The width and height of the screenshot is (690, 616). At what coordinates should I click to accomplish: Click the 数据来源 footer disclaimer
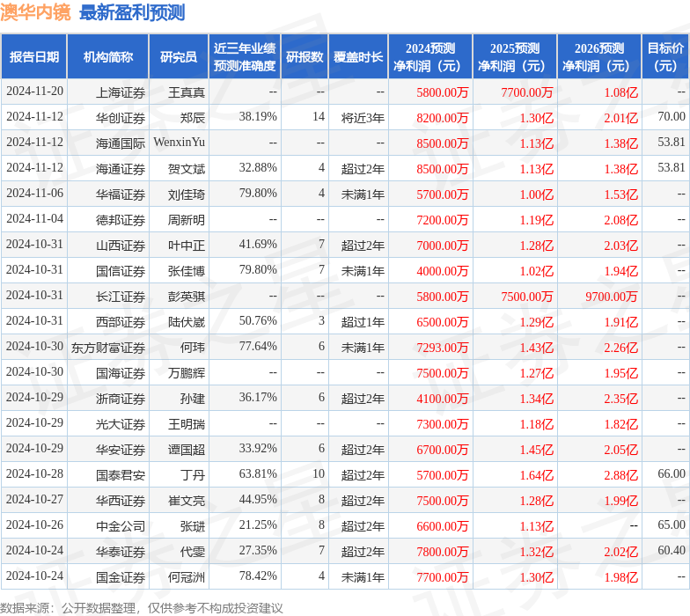pos(141,608)
